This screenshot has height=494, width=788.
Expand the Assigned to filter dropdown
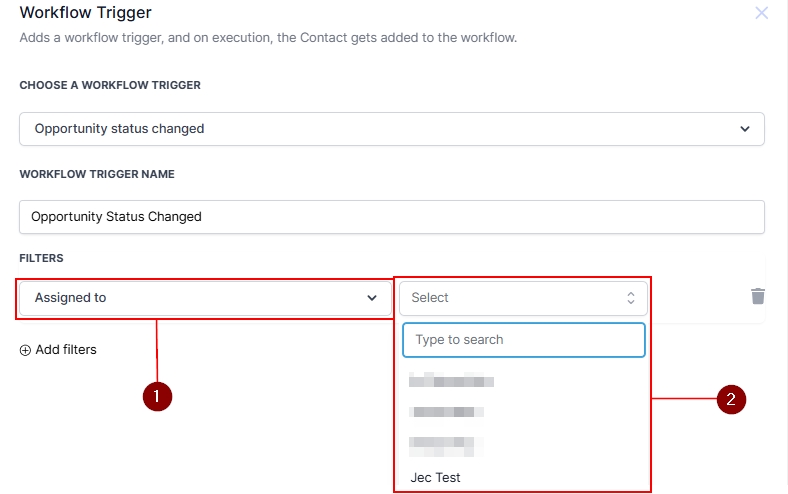tap(204, 298)
